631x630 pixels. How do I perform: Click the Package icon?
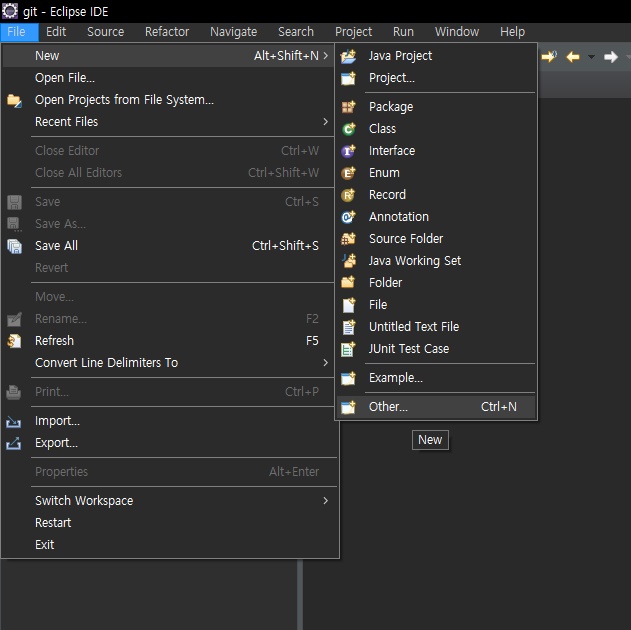point(348,107)
